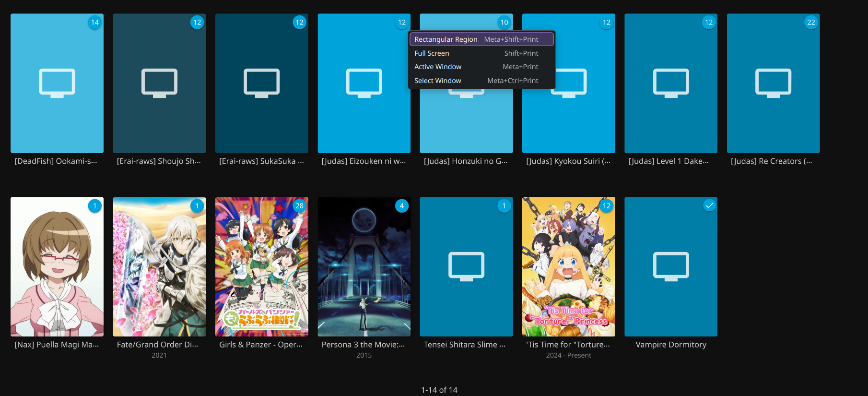868x396 pixels.
Task: Click the 14 count badge on Ookami card
Action: click(95, 22)
